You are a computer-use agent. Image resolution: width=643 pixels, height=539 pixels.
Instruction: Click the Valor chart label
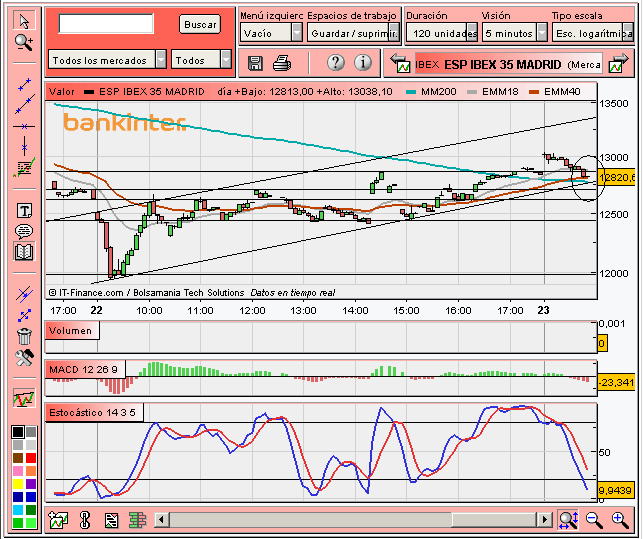pyautogui.click(x=62, y=91)
